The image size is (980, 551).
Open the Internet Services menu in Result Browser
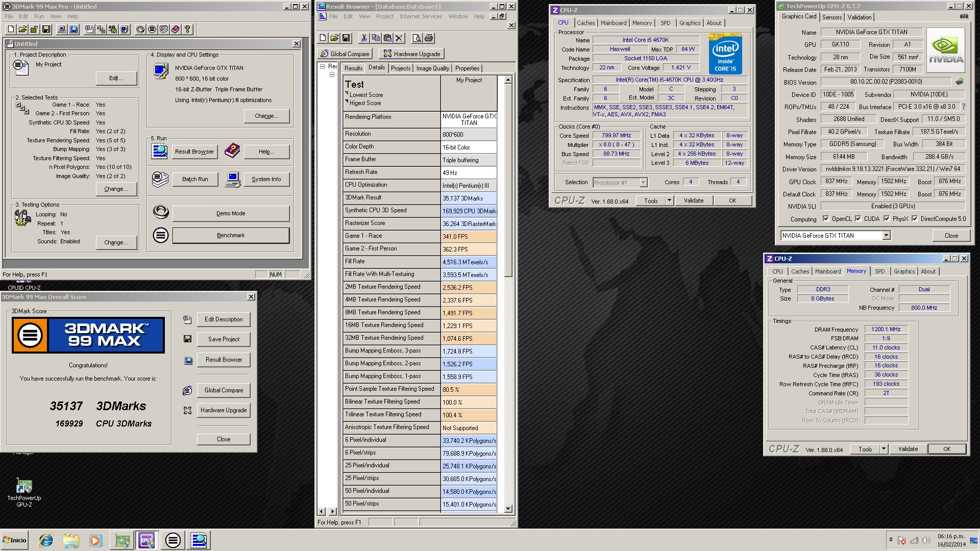[421, 16]
